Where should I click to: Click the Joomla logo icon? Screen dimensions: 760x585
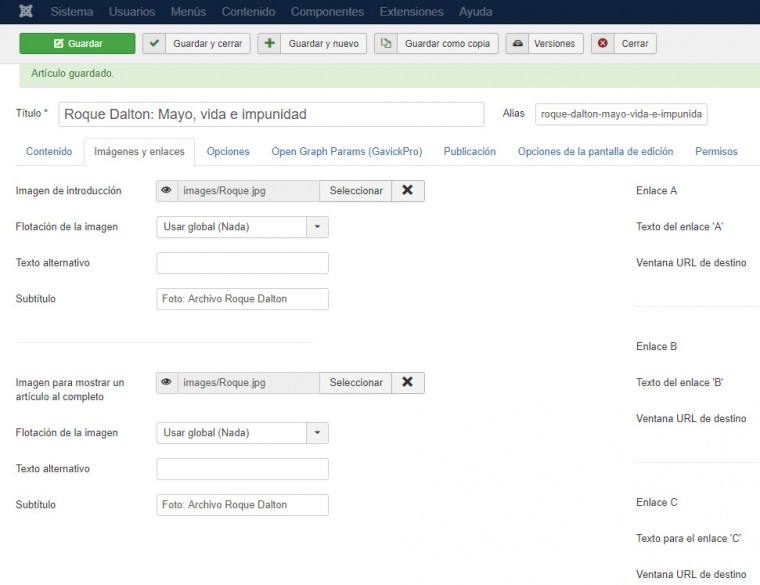coord(25,12)
